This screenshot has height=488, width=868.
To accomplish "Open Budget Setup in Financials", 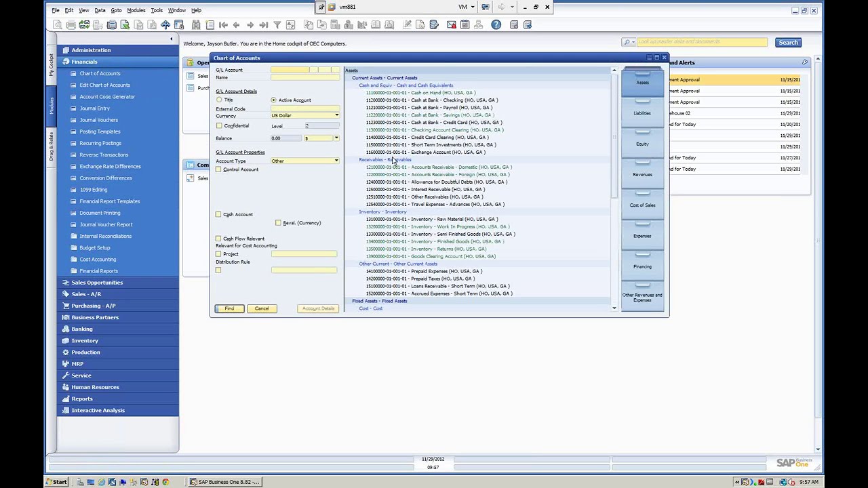I will (x=94, y=248).
